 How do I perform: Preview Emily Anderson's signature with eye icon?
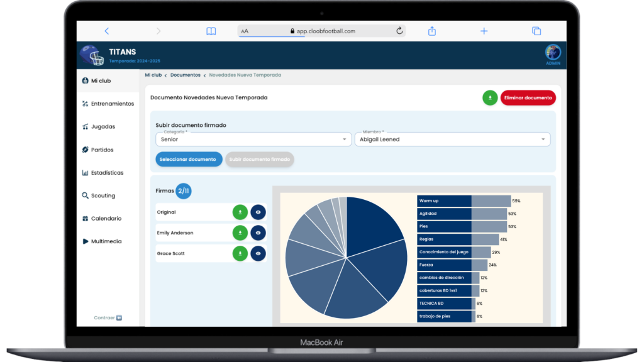pos(258,233)
